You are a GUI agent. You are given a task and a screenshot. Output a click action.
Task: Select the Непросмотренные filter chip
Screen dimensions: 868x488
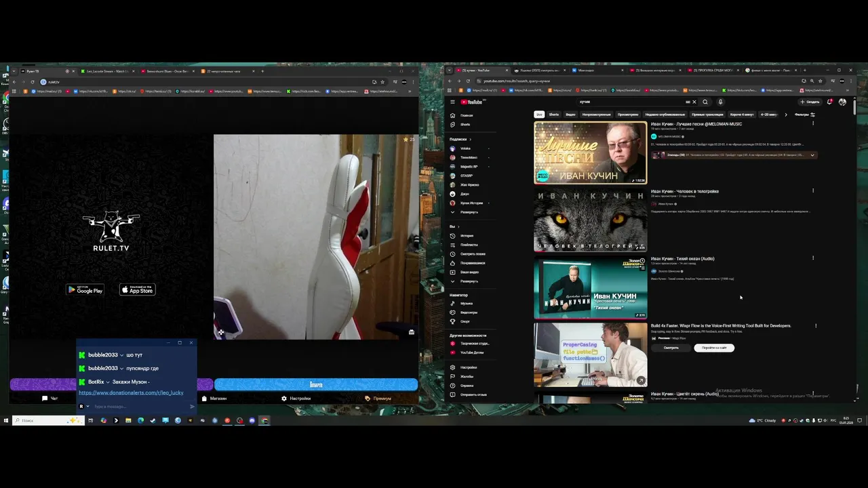[597, 115]
